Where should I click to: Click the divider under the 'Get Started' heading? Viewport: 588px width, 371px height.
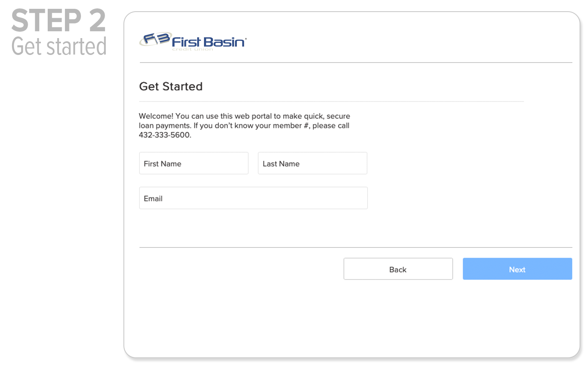[x=331, y=101]
